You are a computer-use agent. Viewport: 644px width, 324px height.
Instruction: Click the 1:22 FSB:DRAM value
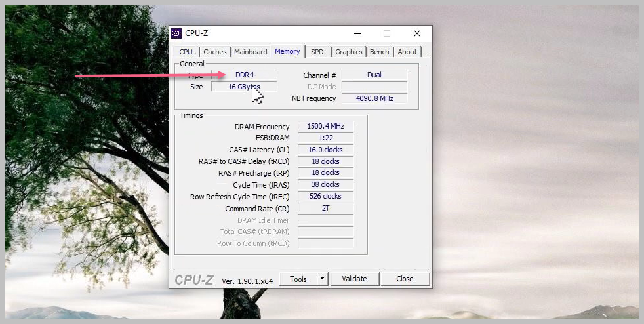click(x=326, y=138)
